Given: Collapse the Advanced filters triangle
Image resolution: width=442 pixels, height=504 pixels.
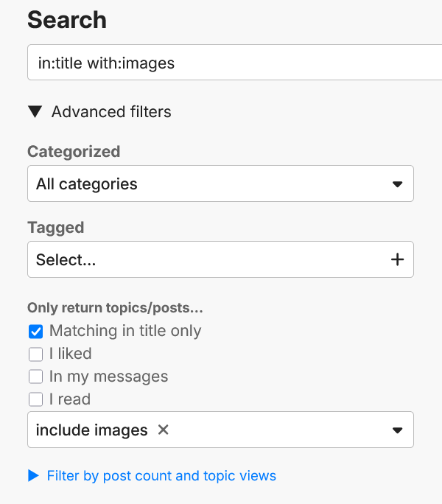Looking at the screenshot, I should pos(35,112).
